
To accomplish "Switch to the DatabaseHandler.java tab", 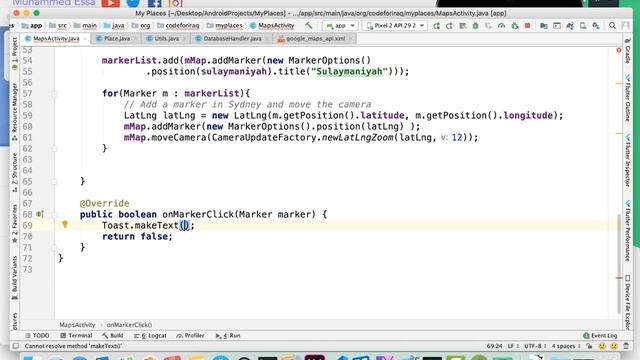I will [x=232, y=38].
